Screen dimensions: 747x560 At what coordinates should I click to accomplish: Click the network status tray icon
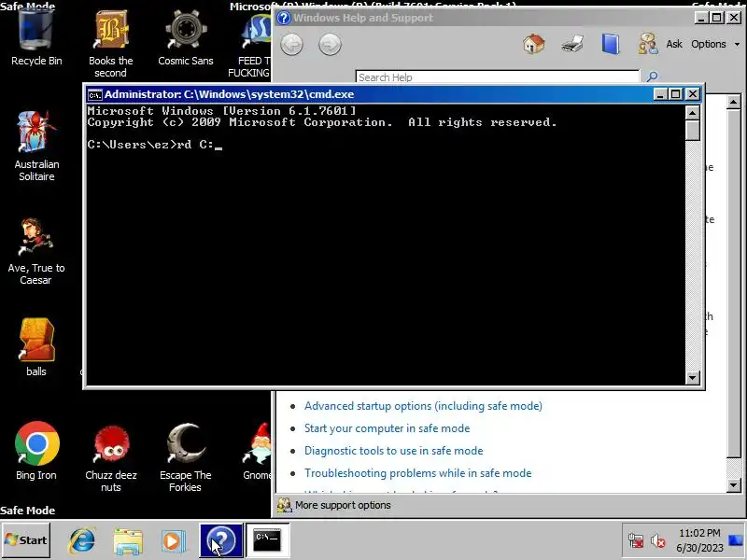(x=636, y=541)
